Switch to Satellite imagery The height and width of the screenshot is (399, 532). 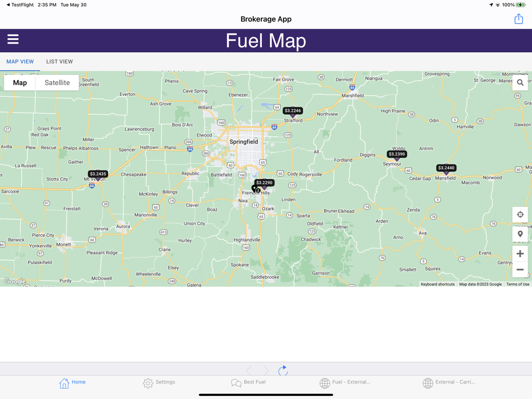57,82
